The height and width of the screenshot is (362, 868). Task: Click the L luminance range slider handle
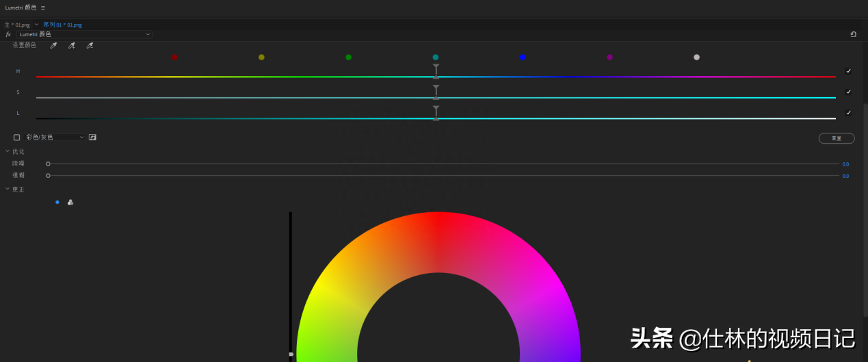click(x=436, y=113)
